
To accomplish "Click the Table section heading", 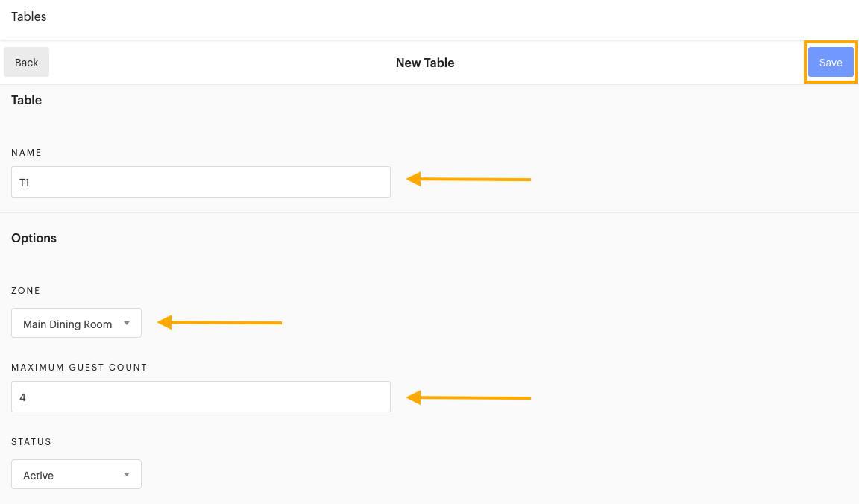I will click(26, 100).
